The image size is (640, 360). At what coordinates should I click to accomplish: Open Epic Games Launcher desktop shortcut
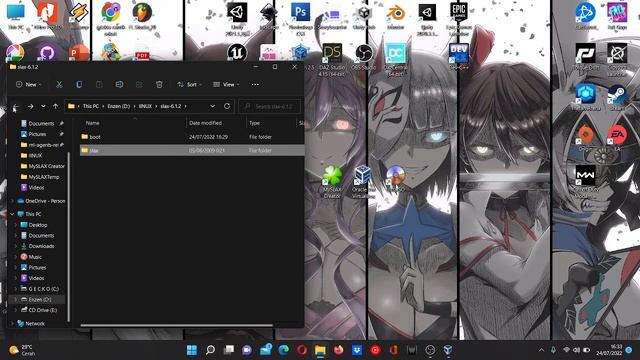point(459,18)
